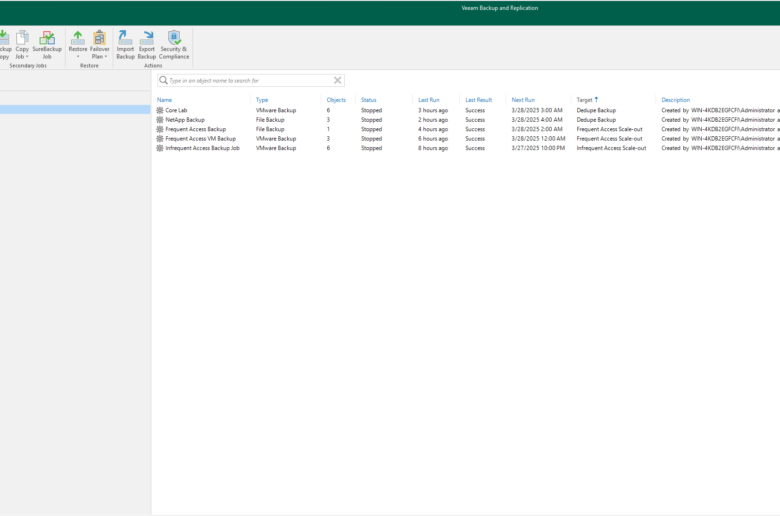Click the '2 hours ago' last run cell

click(433, 120)
